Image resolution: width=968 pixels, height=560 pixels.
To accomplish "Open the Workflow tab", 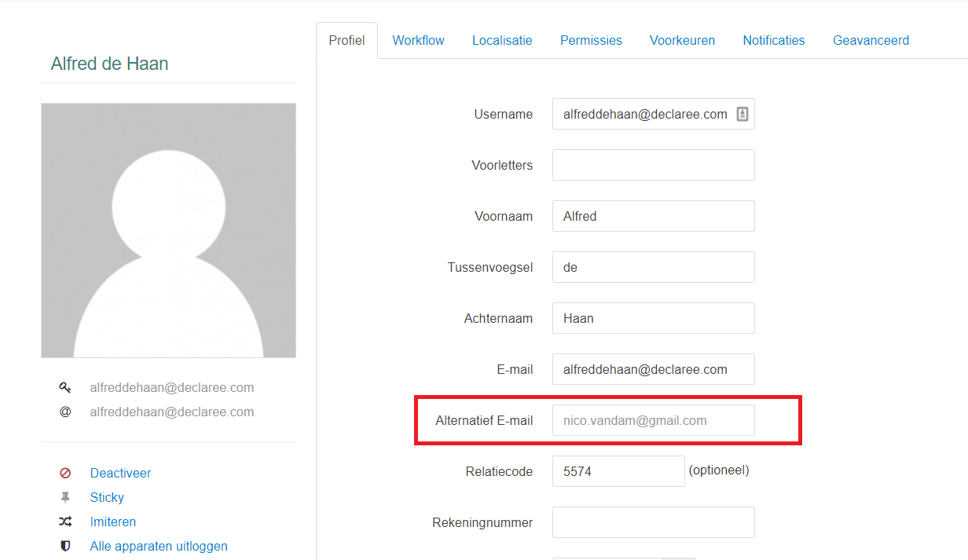I will coord(418,41).
